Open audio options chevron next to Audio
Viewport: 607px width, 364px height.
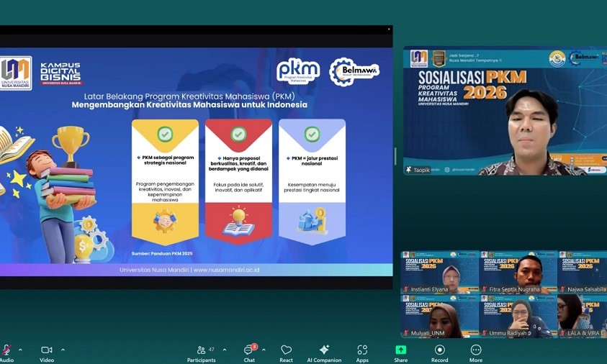click(x=20, y=350)
